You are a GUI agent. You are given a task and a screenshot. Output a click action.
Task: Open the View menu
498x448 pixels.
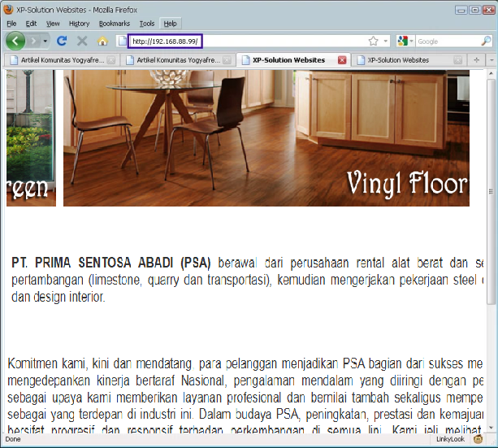pyautogui.click(x=53, y=24)
